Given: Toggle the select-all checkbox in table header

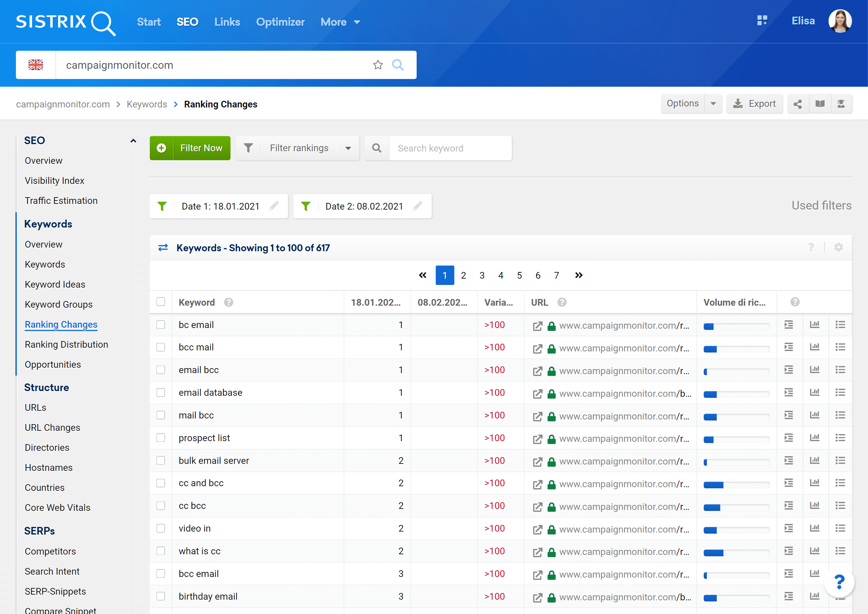Looking at the screenshot, I should pyautogui.click(x=161, y=302).
